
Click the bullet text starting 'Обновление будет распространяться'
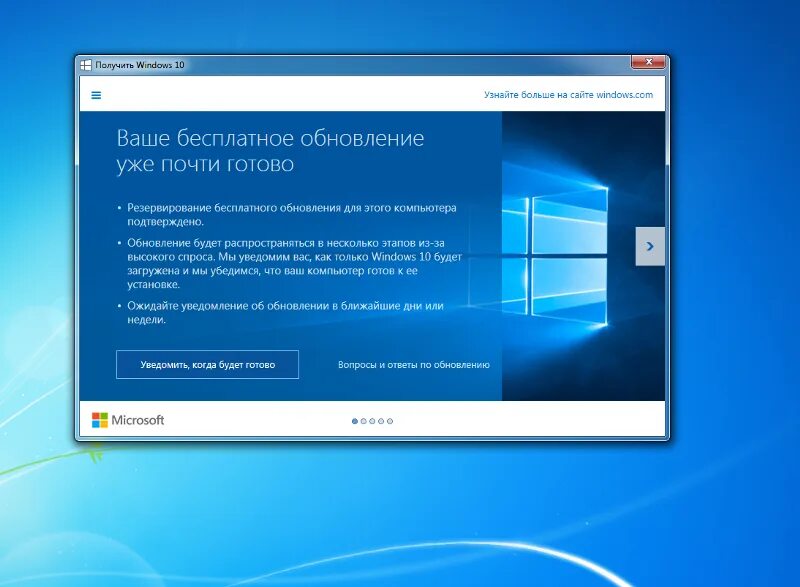click(295, 264)
